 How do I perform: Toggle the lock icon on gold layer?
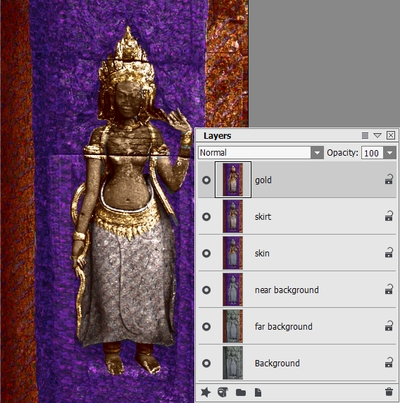tap(389, 180)
